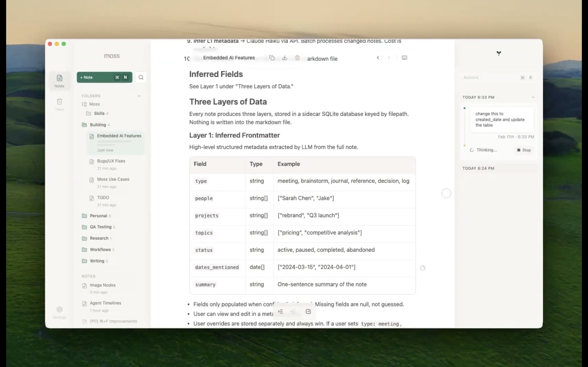Click the sprout logo icon in right panel
This screenshot has width=588, height=367.
(499, 53)
